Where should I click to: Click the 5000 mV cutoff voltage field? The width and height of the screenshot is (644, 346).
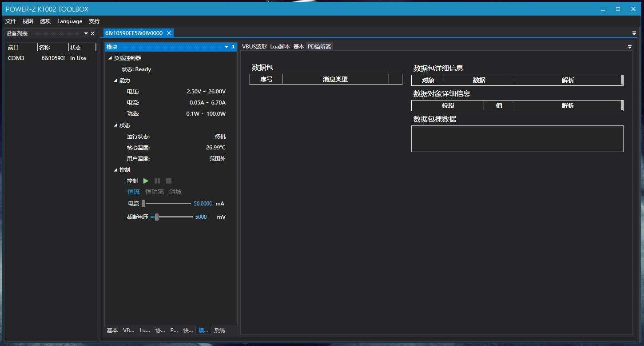[x=201, y=217]
